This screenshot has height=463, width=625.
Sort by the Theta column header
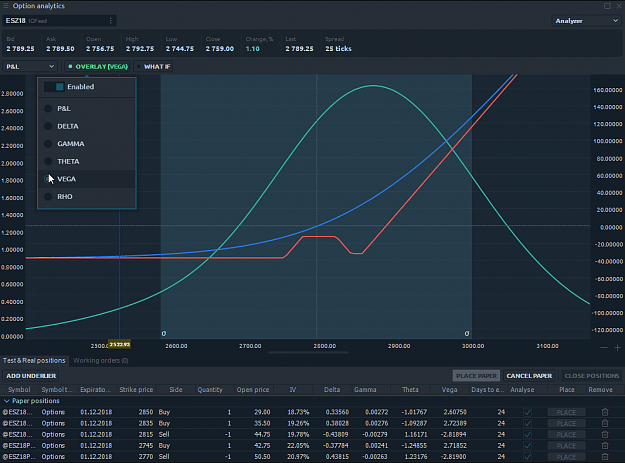[x=410, y=390]
